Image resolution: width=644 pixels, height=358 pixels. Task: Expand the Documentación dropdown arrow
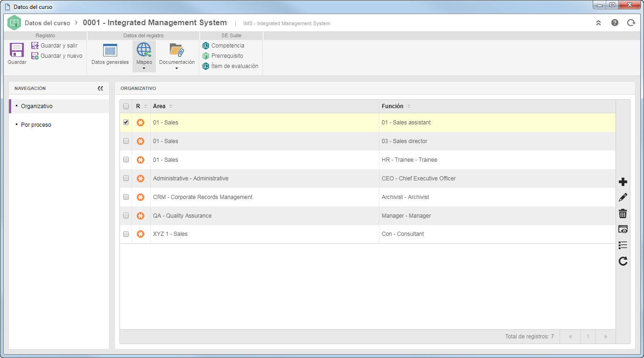[x=177, y=69]
